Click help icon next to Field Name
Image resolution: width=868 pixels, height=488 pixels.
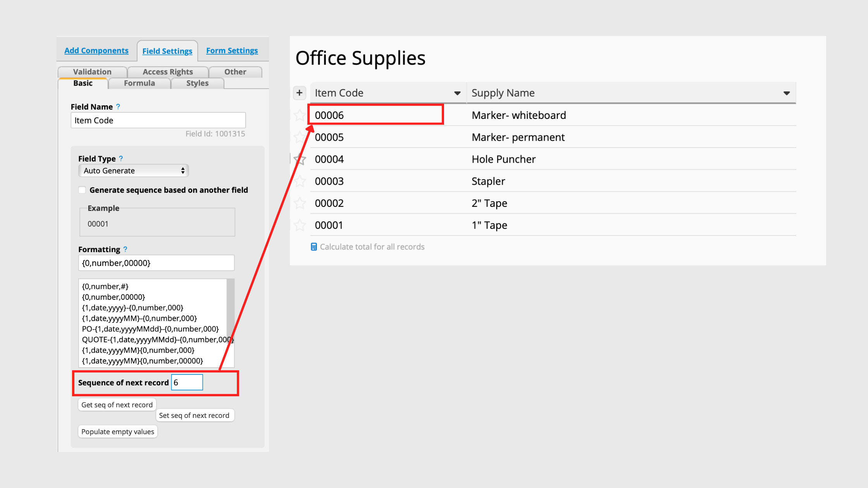(x=118, y=107)
